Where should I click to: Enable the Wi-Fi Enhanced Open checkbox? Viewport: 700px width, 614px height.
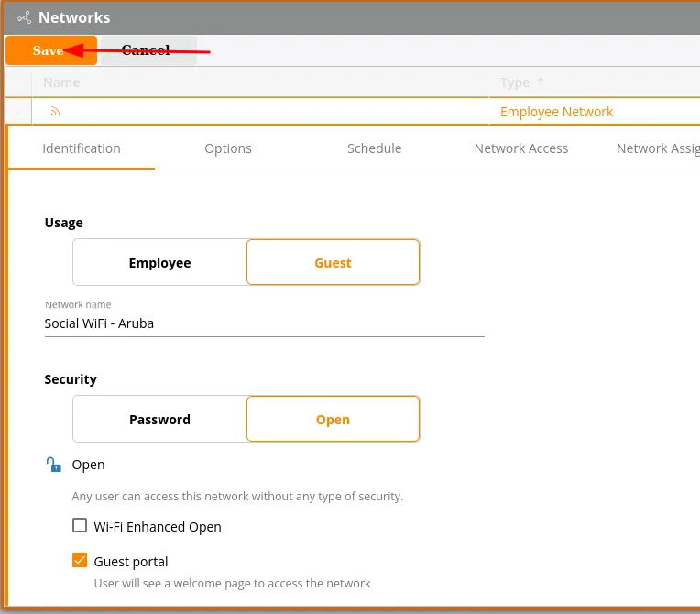pyautogui.click(x=80, y=527)
